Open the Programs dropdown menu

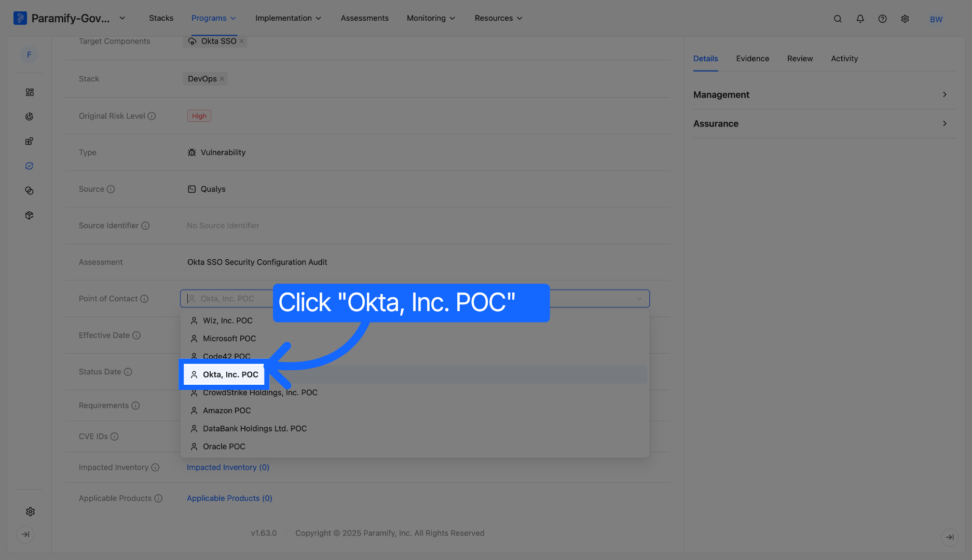coord(213,18)
